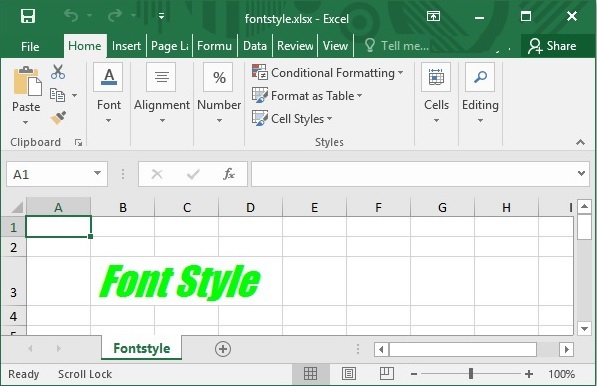Expand the formula bar
The image size is (597, 386).
point(581,174)
